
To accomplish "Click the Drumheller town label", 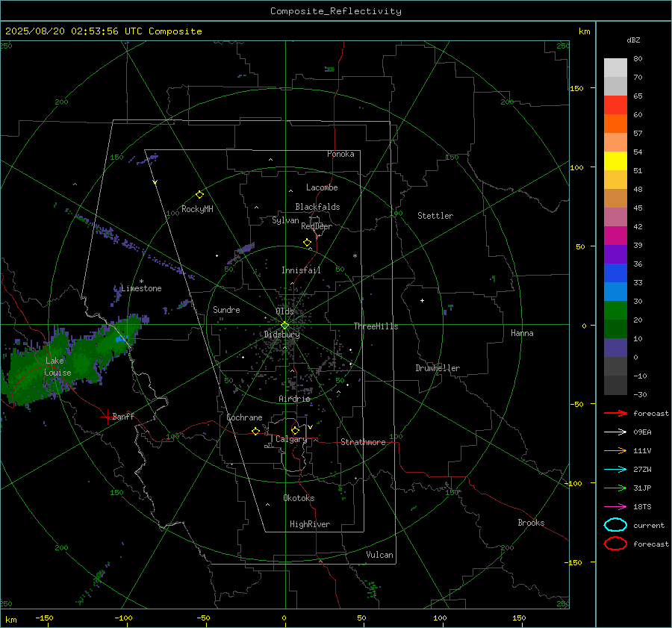I will [x=438, y=368].
